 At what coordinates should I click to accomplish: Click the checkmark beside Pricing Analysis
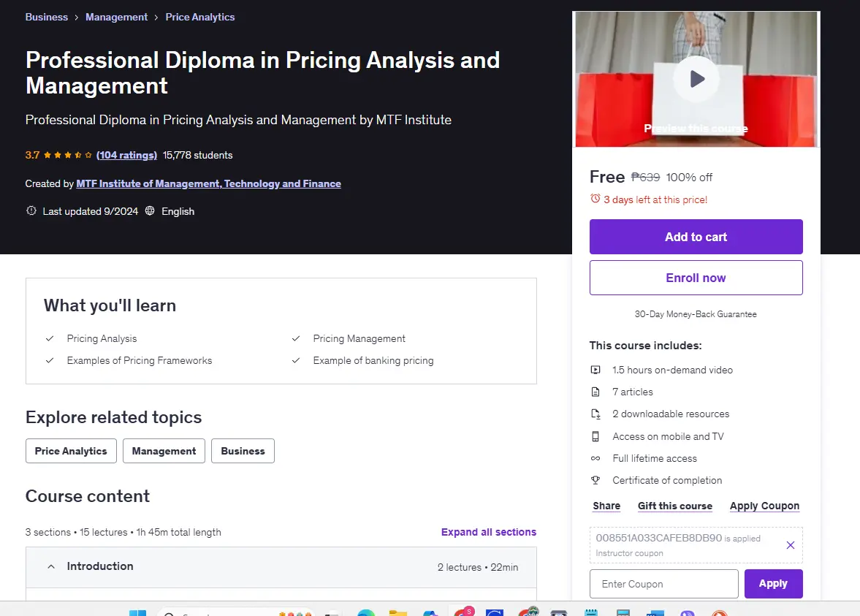pyautogui.click(x=50, y=338)
